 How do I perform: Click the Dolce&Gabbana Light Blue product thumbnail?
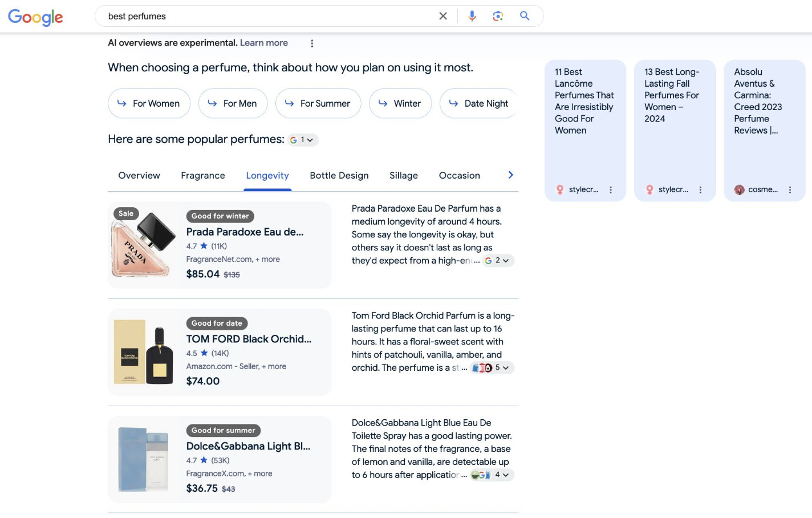point(143,459)
